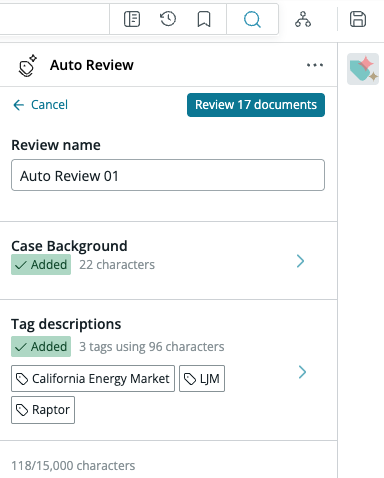Open the document list panel icon
This screenshot has height=478, width=384.
click(132, 19)
